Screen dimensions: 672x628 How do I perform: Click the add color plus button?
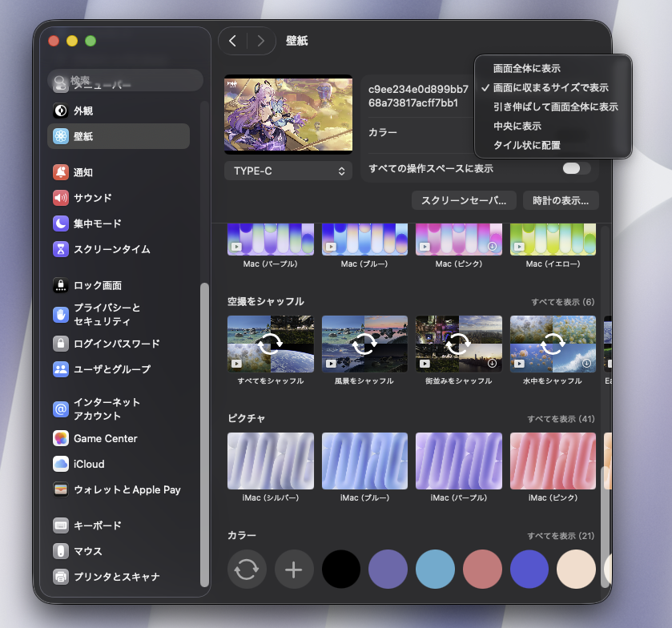point(294,570)
